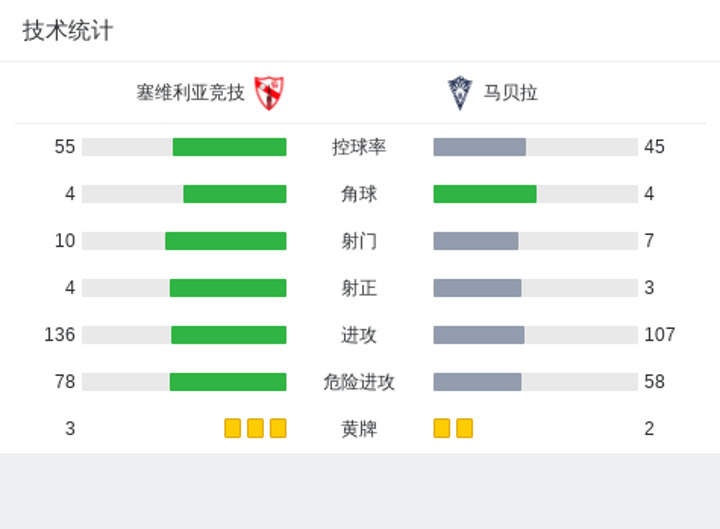The height and width of the screenshot is (529, 720).
Task: Click the 技术统计 section heading
Action: (68, 31)
